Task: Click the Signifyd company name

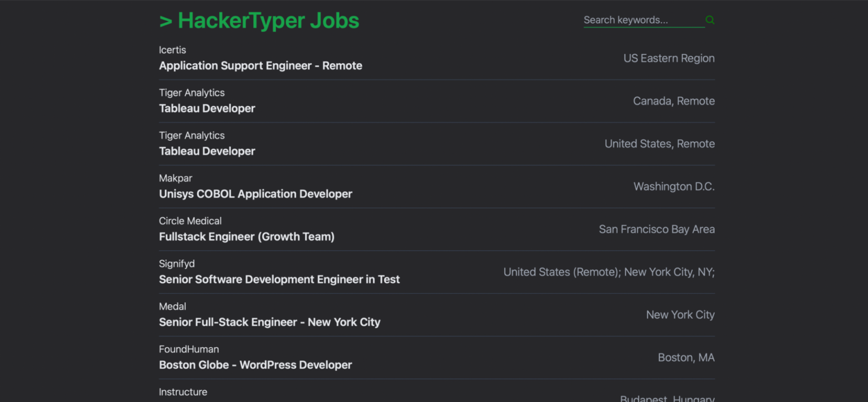Action: pyautogui.click(x=176, y=264)
